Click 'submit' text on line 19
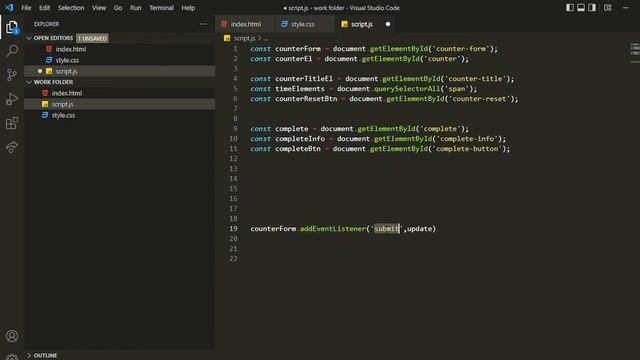Image resolution: width=640 pixels, height=360 pixels. point(386,229)
